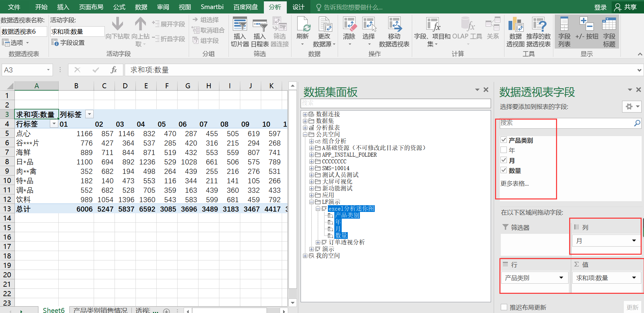Select the 总计 cell in row 13
This screenshot has height=313, width=644.
point(36,209)
